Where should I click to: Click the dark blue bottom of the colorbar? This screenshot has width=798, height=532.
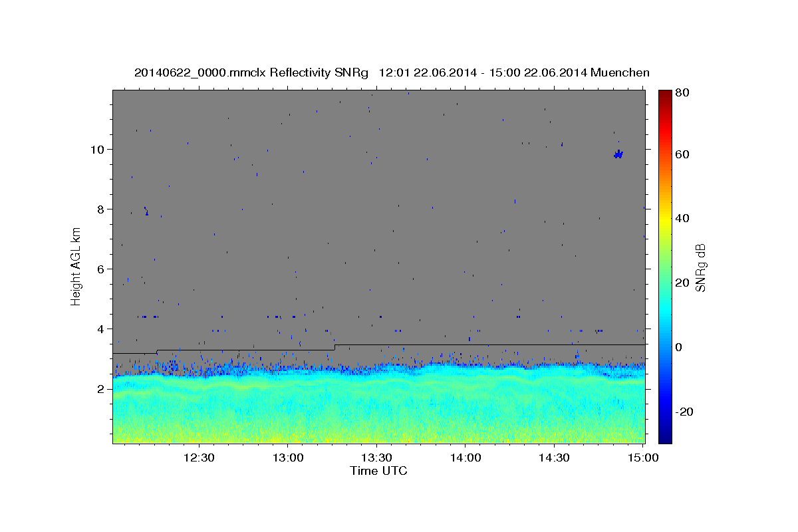click(x=665, y=436)
